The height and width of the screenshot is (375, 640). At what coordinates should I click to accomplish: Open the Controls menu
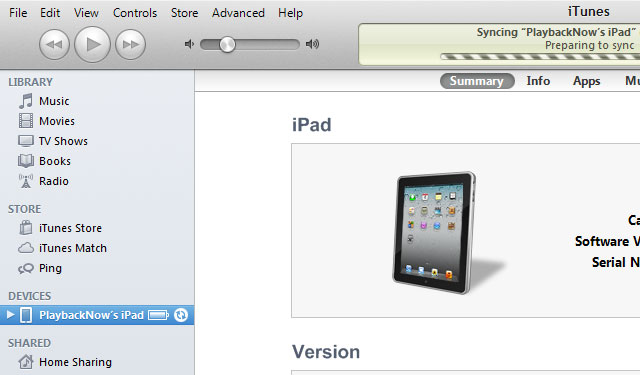[x=135, y=13]
